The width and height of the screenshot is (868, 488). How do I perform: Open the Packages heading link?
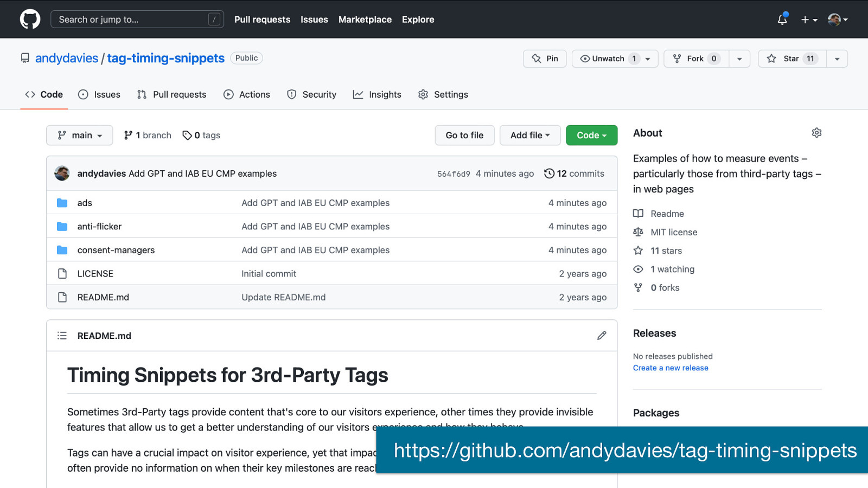click(656, 413)
